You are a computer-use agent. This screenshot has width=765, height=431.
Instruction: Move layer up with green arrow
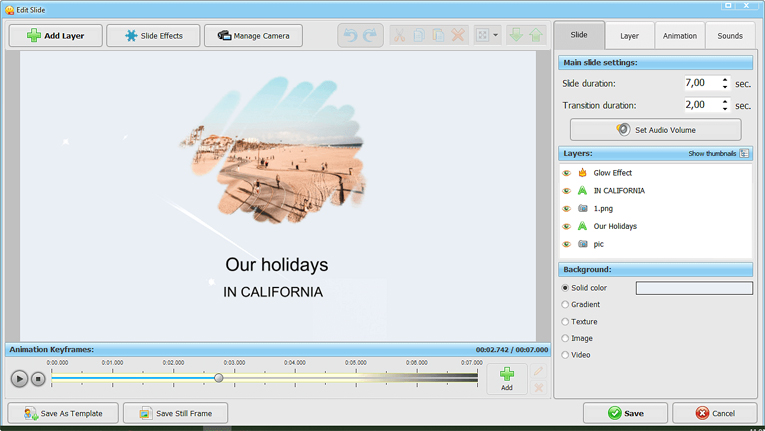point(536,36)
